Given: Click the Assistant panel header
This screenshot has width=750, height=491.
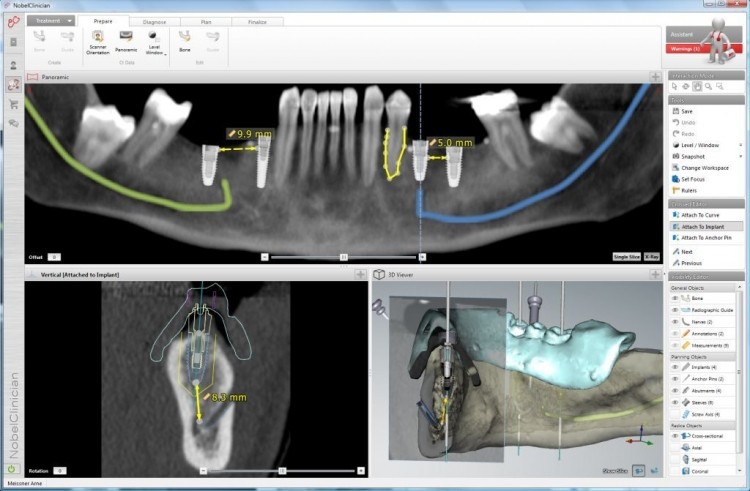Looking at the screenshot, I should (686, 34).
